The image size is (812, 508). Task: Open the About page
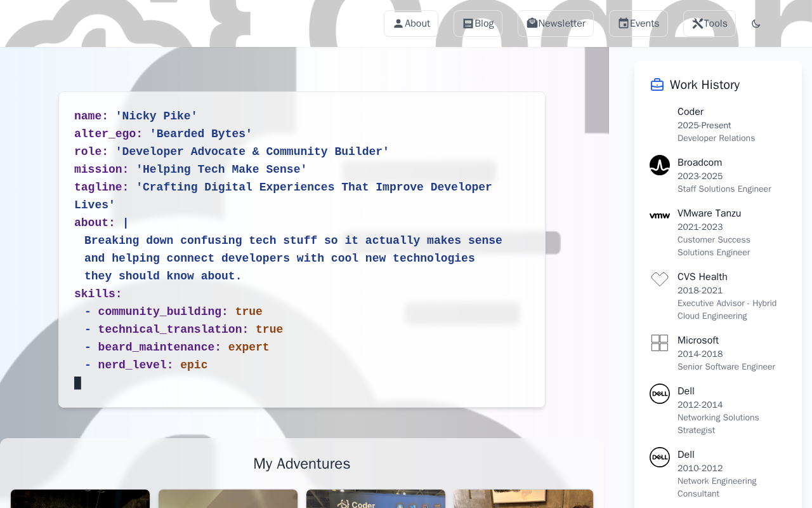[411, 23]
